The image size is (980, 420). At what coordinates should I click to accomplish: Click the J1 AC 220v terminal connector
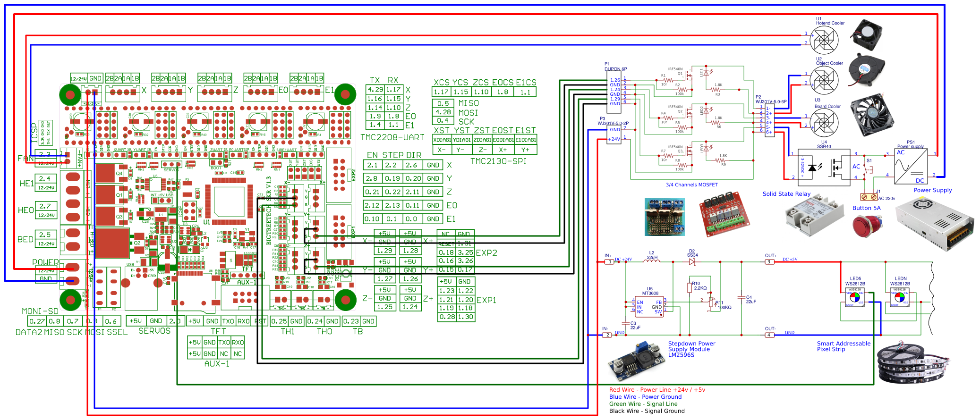[x=869, y=196]
